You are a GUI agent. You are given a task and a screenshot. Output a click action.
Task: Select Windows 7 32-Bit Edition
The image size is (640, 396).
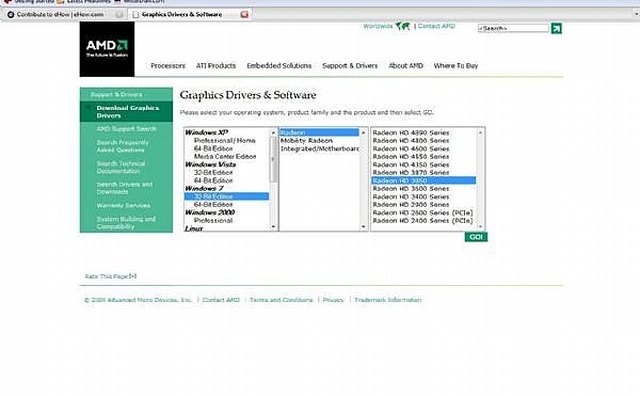tap(227, 196)
